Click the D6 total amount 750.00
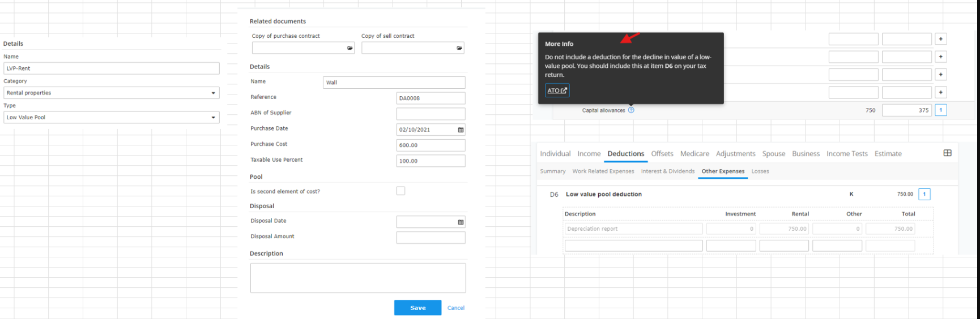 905,194
